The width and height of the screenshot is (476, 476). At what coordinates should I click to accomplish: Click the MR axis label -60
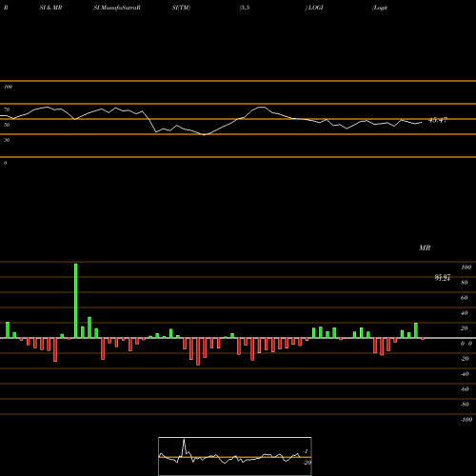point(465,389)
